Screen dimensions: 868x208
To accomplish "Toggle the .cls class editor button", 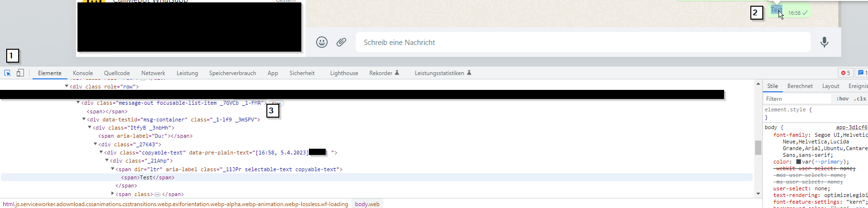I will pos(860,99).
